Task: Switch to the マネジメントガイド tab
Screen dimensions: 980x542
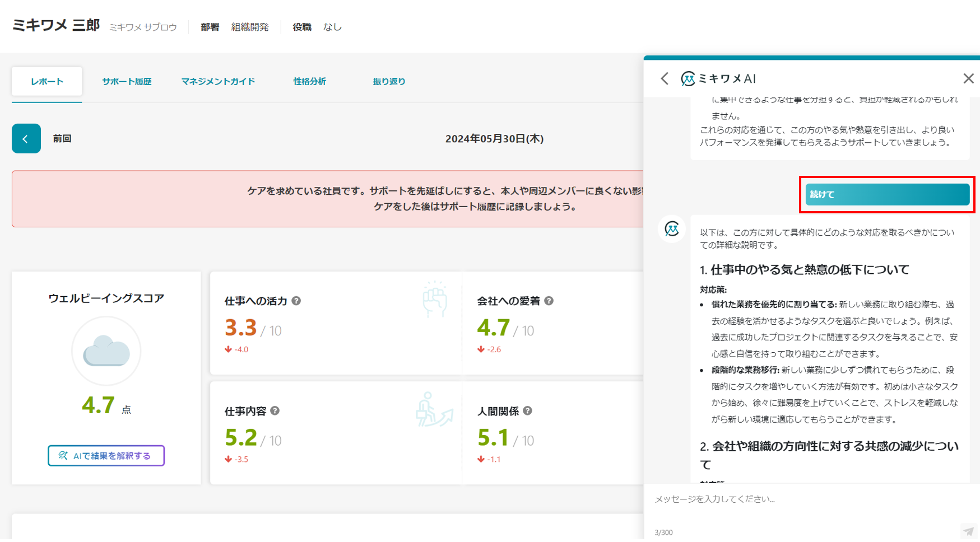Action: (218, 82)
